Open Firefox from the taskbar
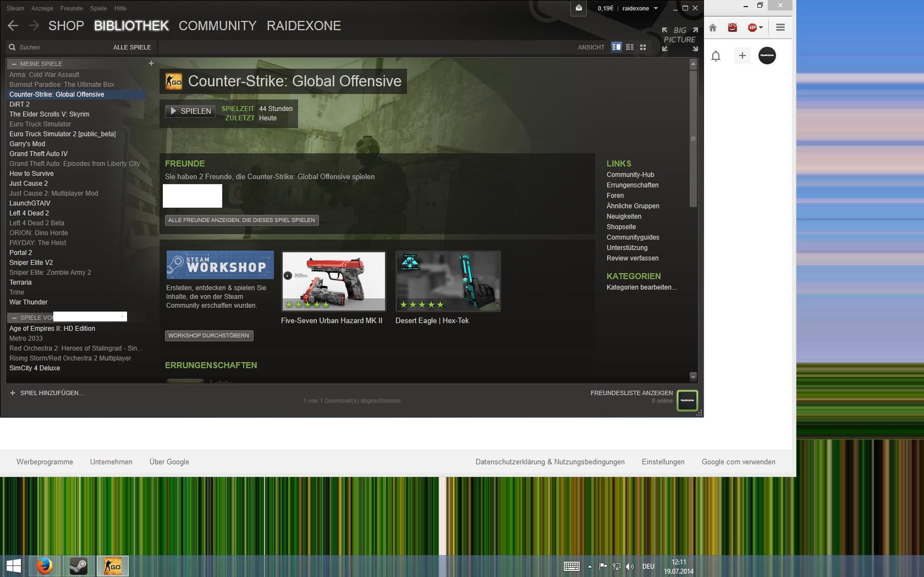Image resolution: width=924 pixels, height=577 pixels. pyautogui.click(x=45, y=566)
